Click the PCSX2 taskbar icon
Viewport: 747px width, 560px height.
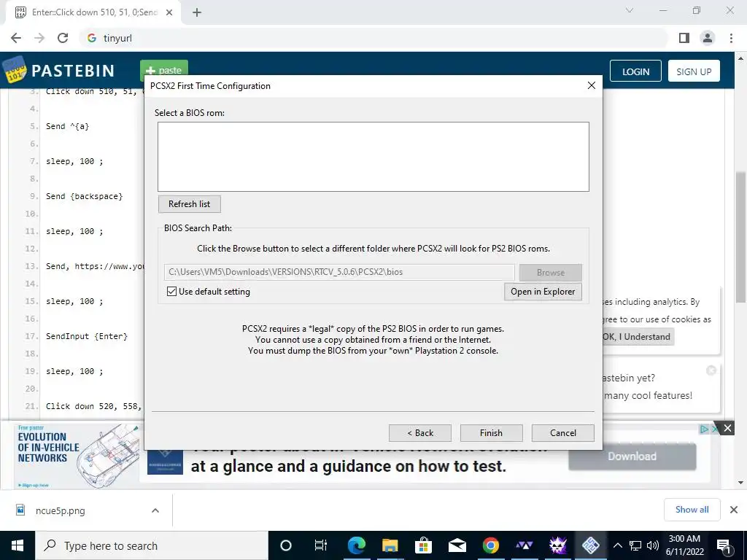[x=591, y=545]
